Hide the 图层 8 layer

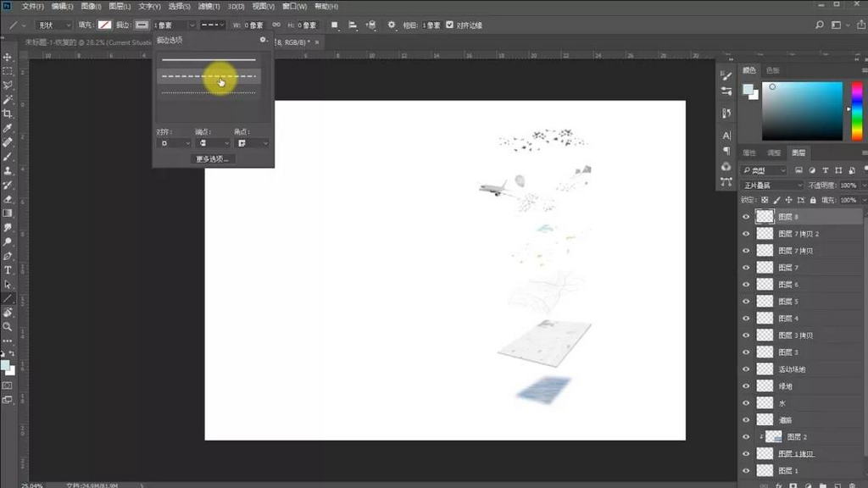[746, 217]
